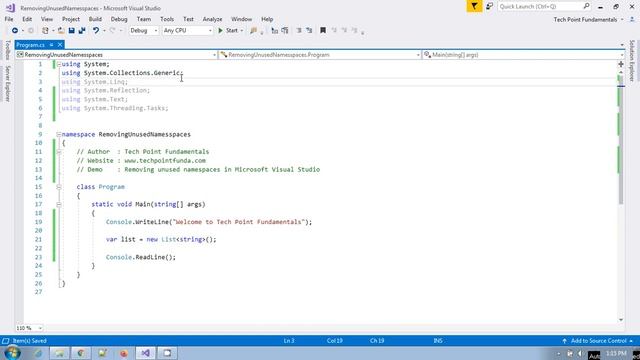Click the Start debugging button
This screenshot has width=640, height=360.
pyautogui.click(x=228, y=31)
